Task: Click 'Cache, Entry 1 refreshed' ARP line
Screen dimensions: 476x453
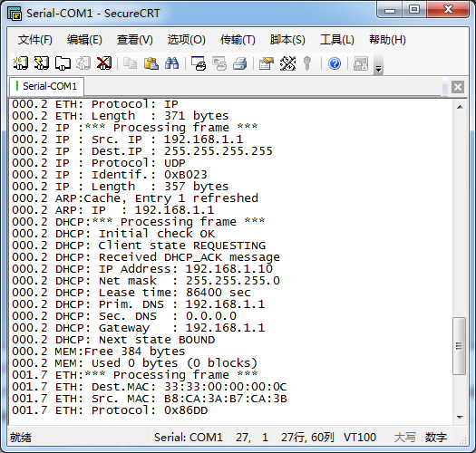Action: pos(135,198)
